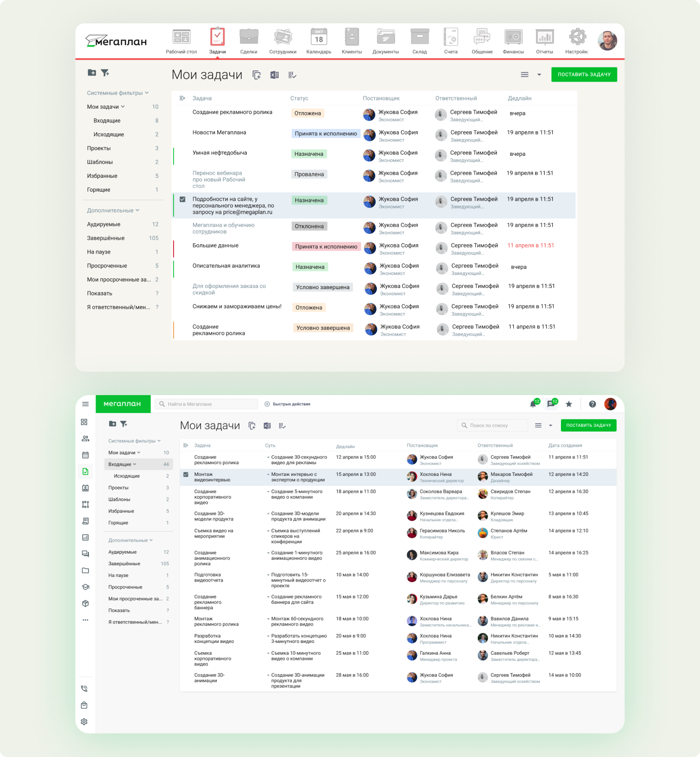Expand arrow beside 'Монтаж 60-секундного рекламного видео'

(268, 619)
